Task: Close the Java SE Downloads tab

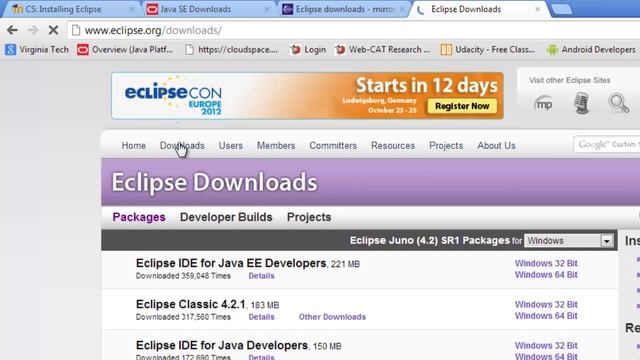Action: pos(267,9)
